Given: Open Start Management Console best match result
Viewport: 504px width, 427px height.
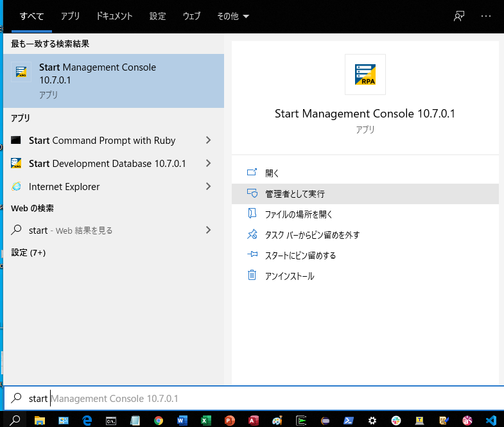Looking at the screenshot, I should 114,81.
